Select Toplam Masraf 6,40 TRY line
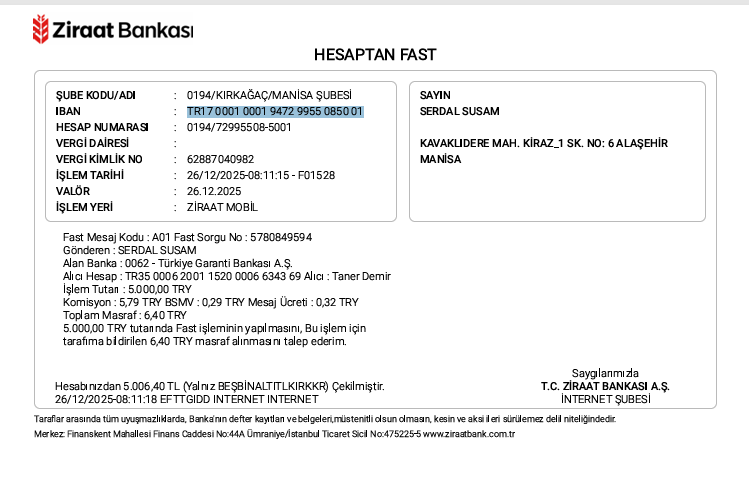This screenshot has width=749, height=499. tap(125, 315)
